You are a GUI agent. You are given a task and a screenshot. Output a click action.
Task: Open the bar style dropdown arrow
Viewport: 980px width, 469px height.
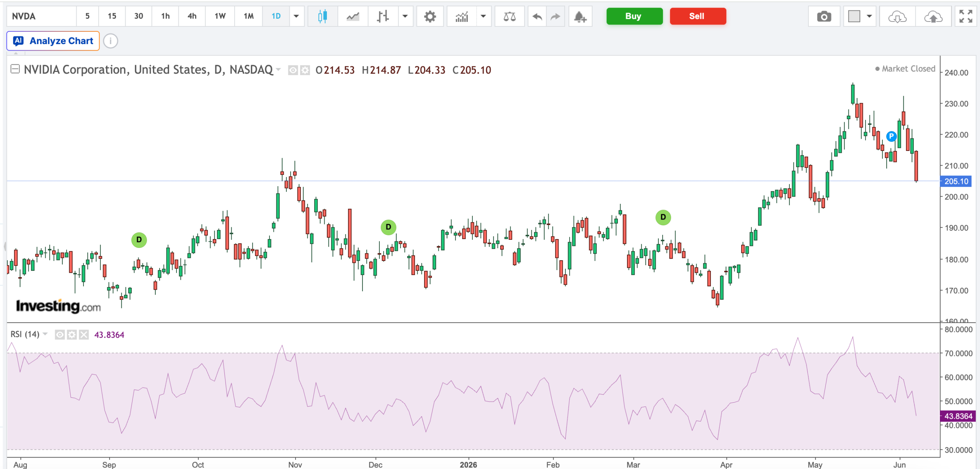[405, 16]
